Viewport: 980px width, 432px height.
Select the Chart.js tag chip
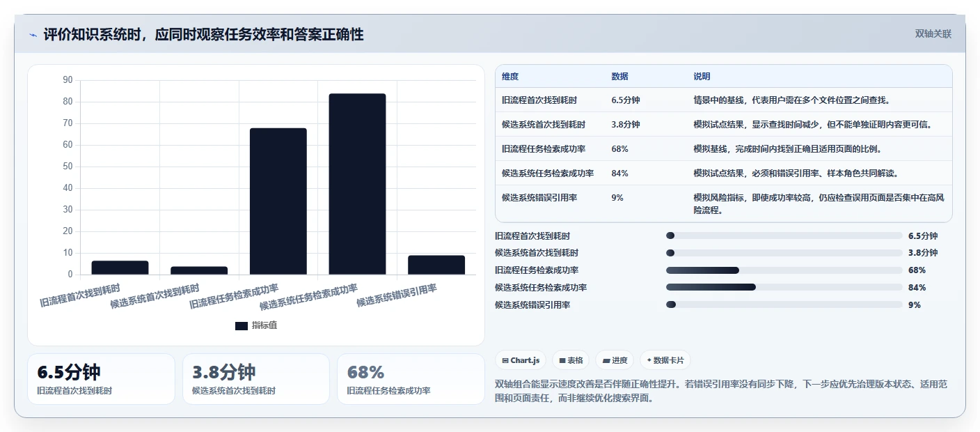(521, 360)
